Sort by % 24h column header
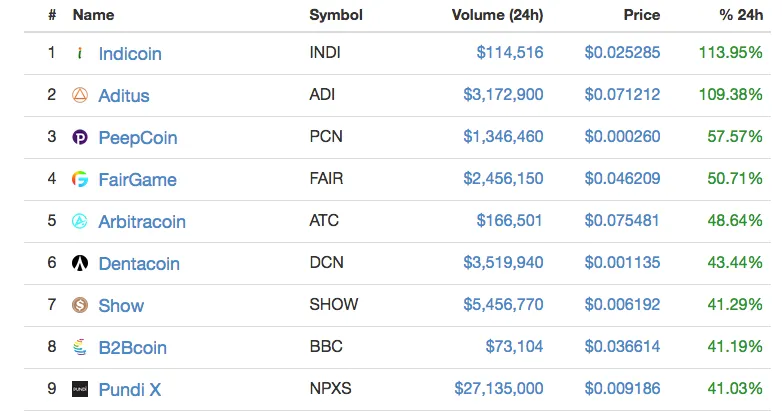Viewport: 782px width, 419px height. (741, 15)
